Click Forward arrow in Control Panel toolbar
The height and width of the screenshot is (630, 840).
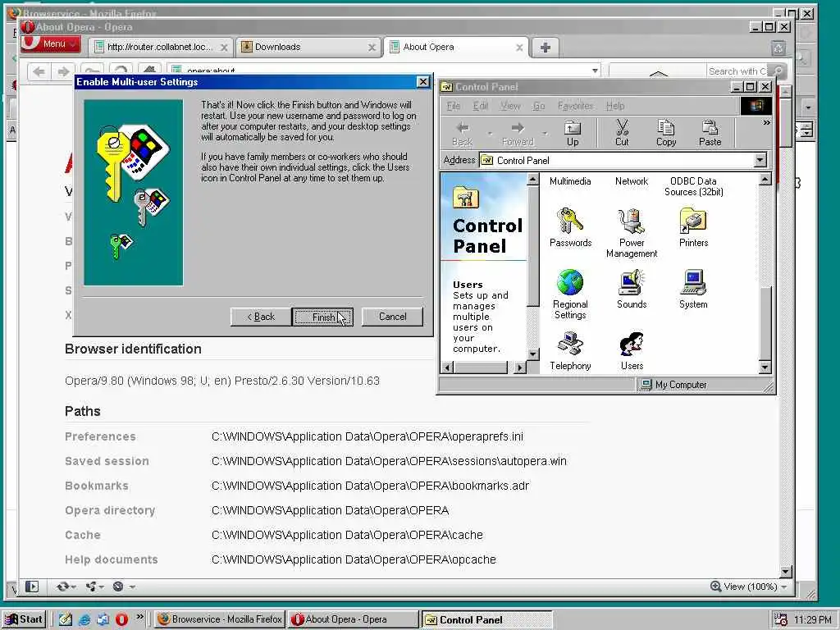tap(518, 133)
